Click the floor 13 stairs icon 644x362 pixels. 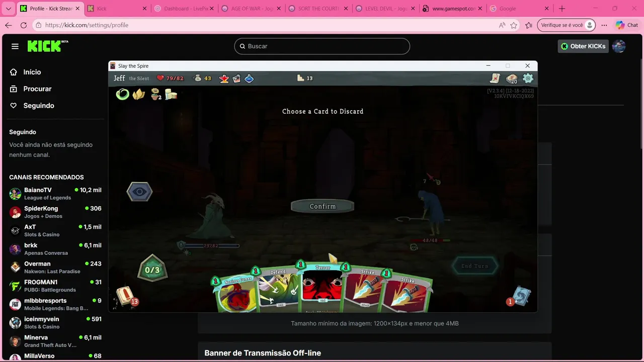pyautogui.click(x=301, y=78)
